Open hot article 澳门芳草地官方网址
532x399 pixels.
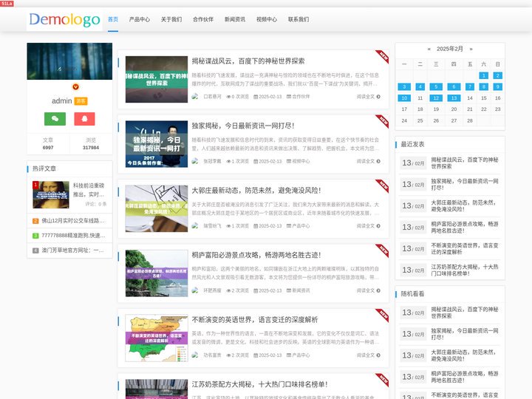click(x=73, y=250)
